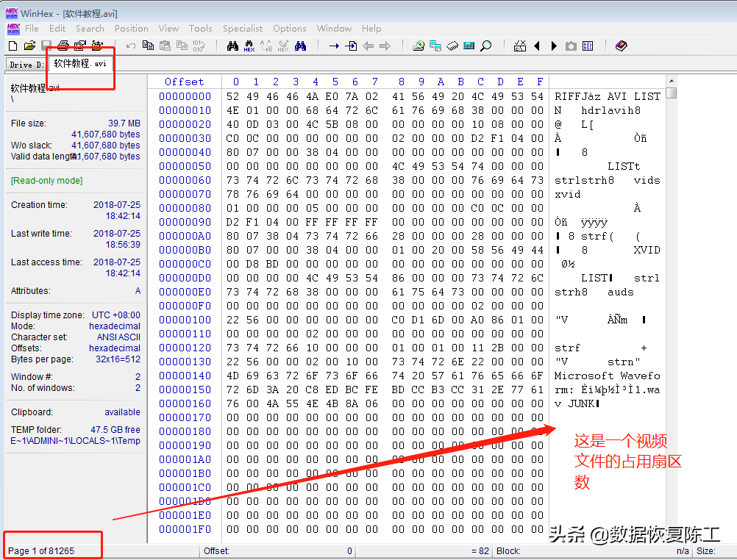737x560 pixels.
Task: Click offset row 00000000
Action: 185,96
